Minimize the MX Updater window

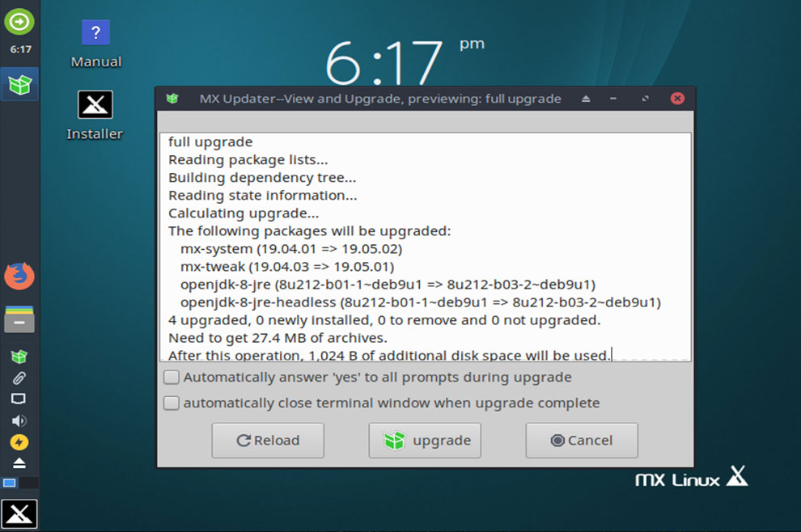click(613, 99)
